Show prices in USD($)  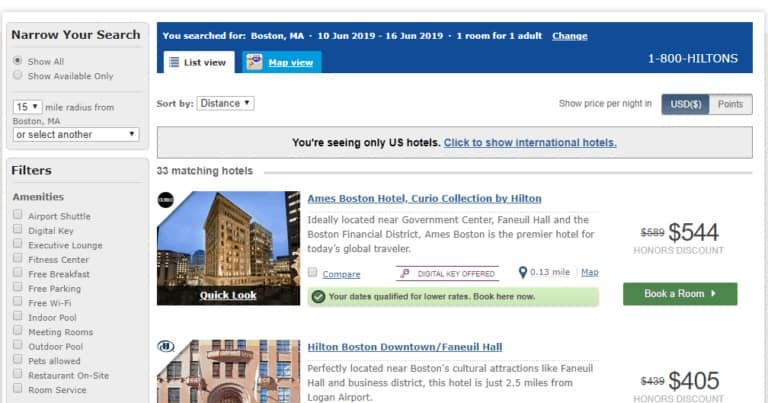pyautogui.click(x=685, y=104)
